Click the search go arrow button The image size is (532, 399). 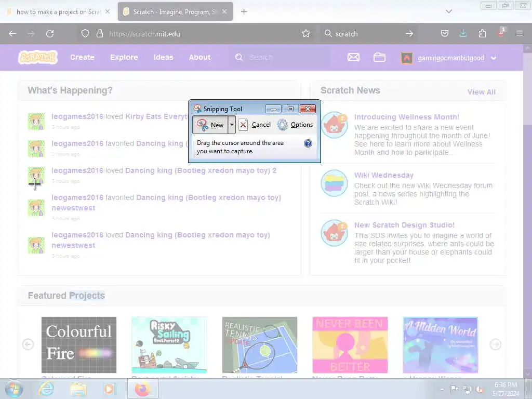pos(409,34)
